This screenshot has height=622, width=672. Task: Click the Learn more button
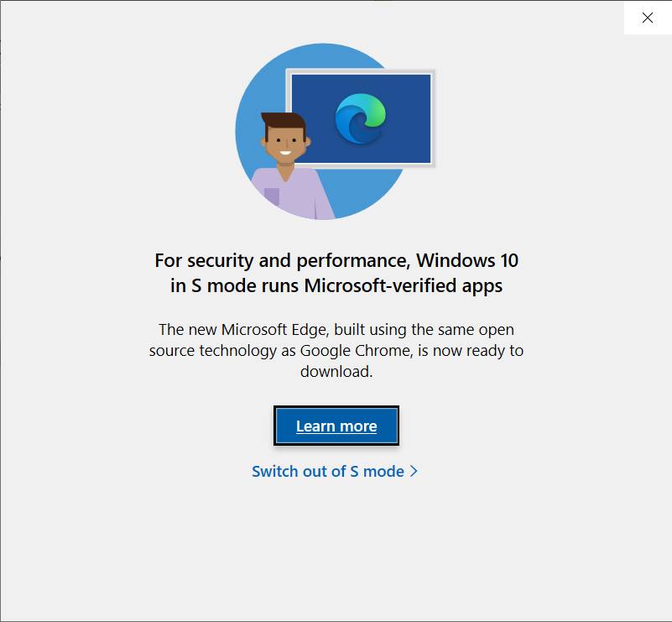pyautogui.click(x=336, y=426)
